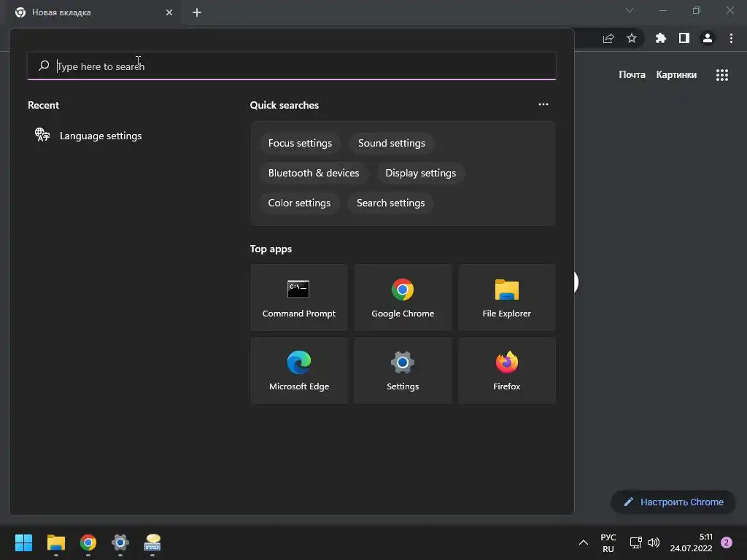Focus the Type here to search field

(292, 66)
